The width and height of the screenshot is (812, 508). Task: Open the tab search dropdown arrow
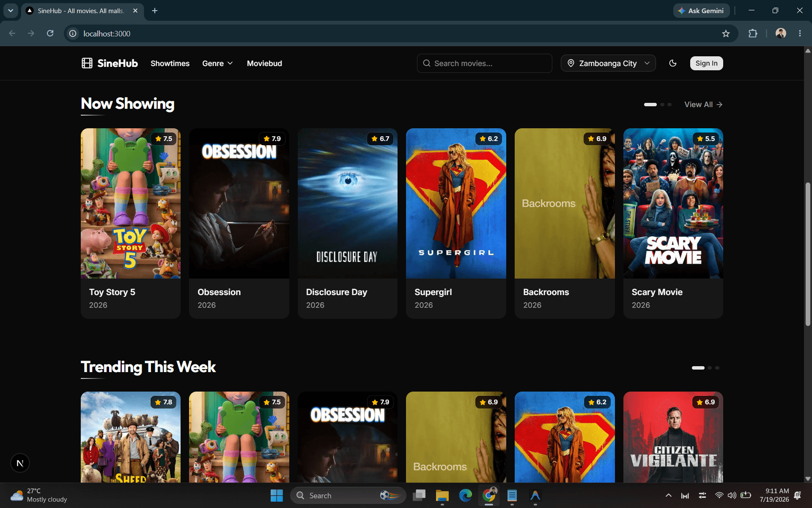[11, 11]
